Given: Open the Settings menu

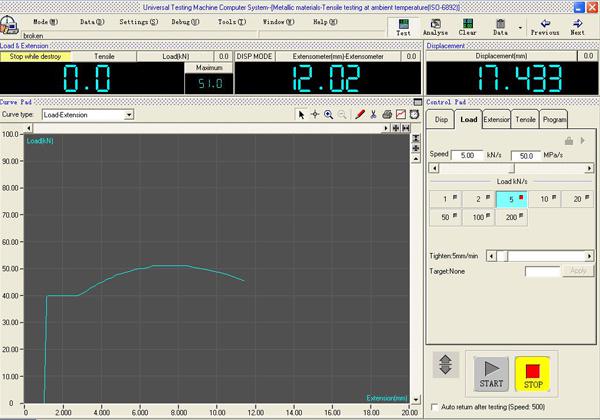Looking at the screenshot, I should [138, 20].
